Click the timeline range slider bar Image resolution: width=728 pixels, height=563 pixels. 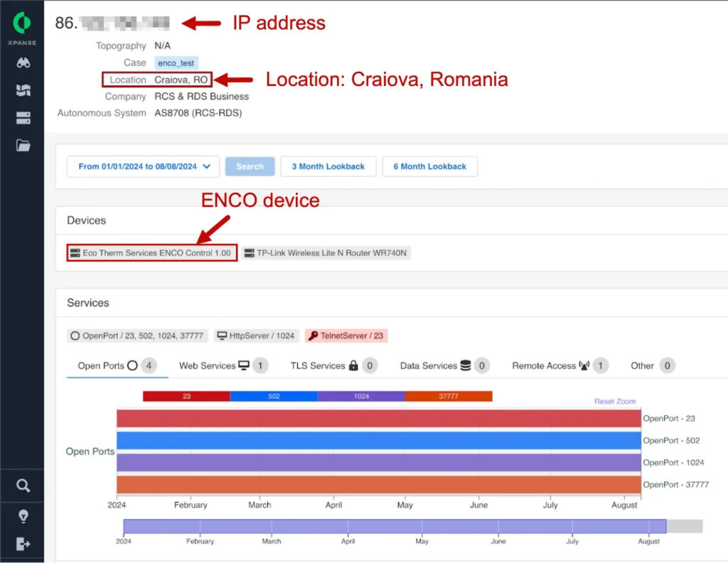(x=395, y=526)
